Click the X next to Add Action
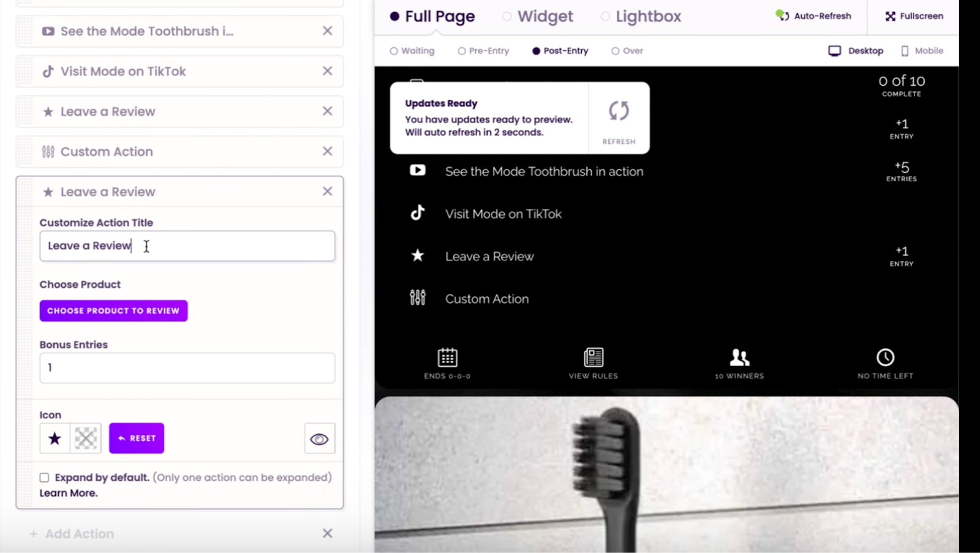The height and width of the screenshot is (553, 980). coord(328,533)
